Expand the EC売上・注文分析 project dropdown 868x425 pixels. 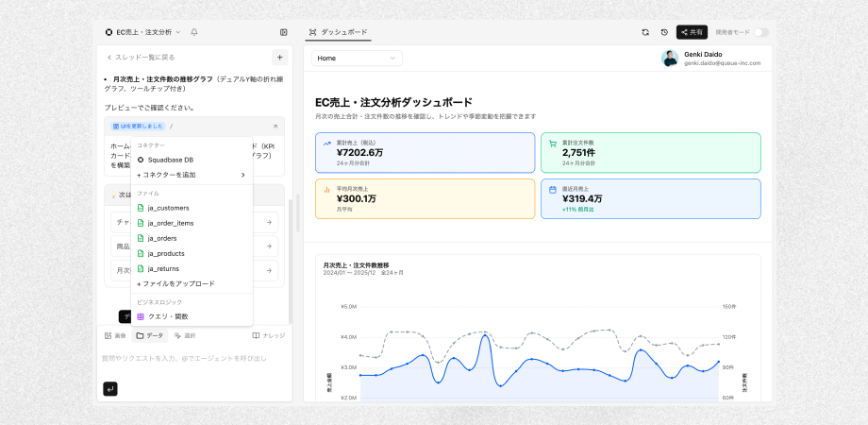tap(142, 32)
